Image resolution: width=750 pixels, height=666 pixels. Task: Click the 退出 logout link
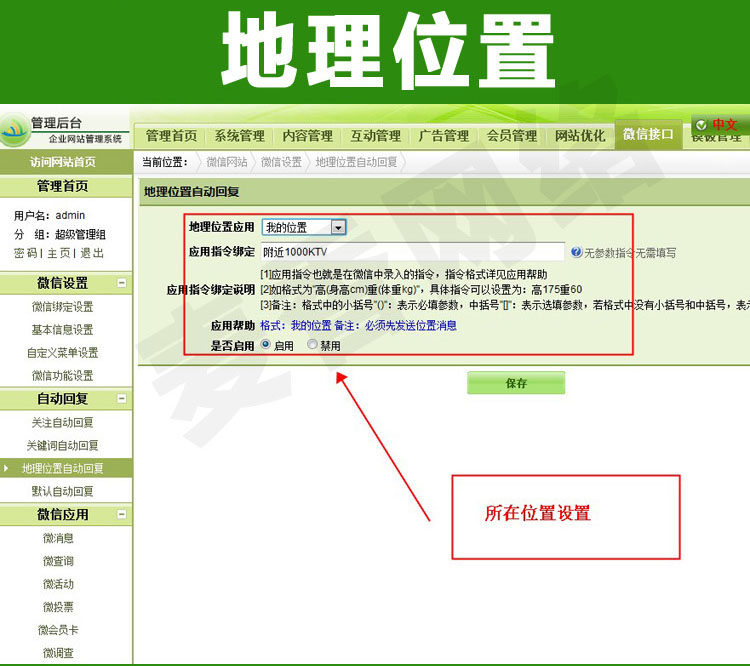[92, 253]
